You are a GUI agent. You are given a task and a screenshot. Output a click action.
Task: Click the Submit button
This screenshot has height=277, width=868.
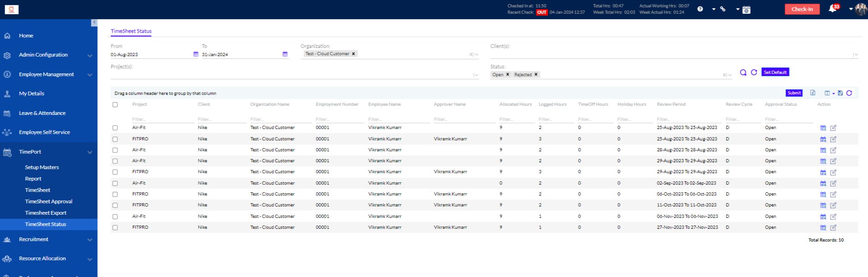click(x=794, y=93)
